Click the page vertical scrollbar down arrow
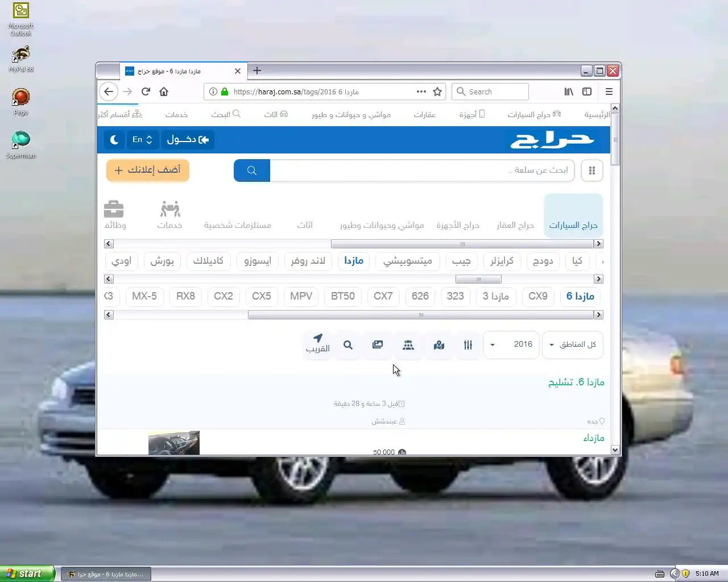728x582 pixels. [615, 450]
